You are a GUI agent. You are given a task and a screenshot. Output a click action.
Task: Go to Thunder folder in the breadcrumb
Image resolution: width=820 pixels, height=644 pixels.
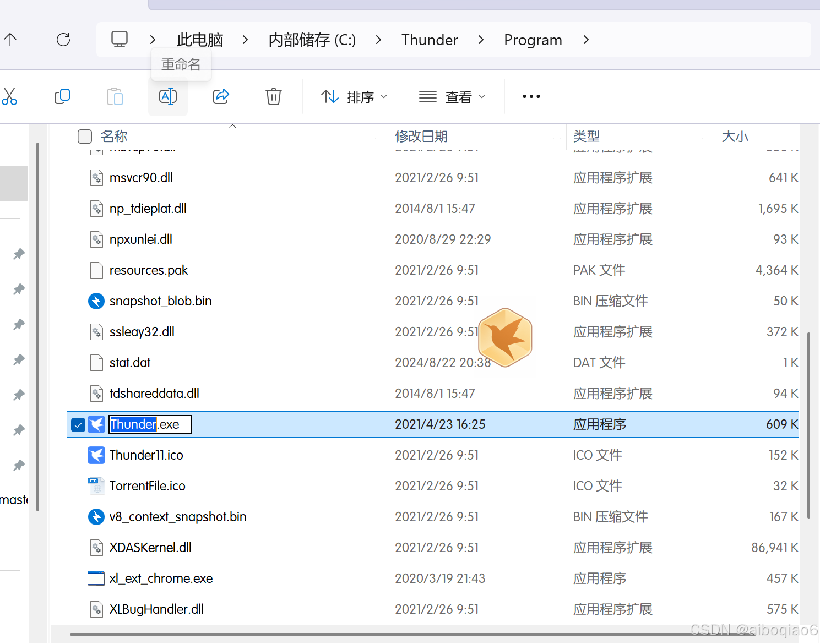coord(430,40)
